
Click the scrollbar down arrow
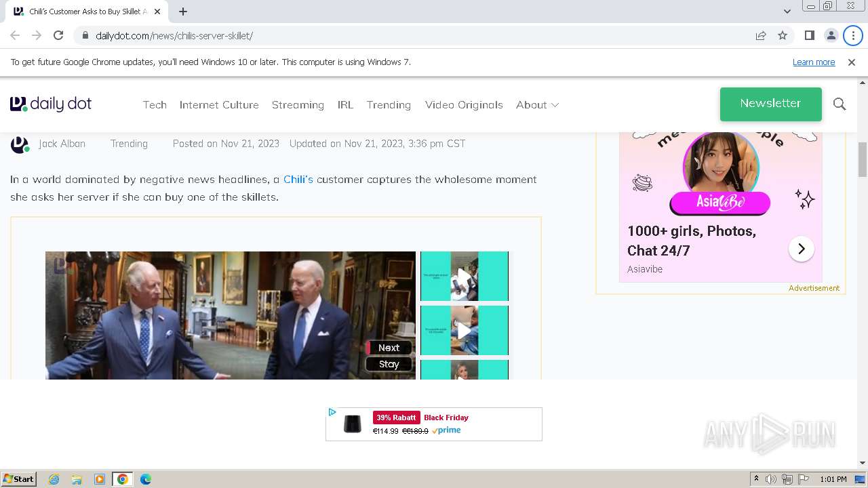click(x=863, y=463)
